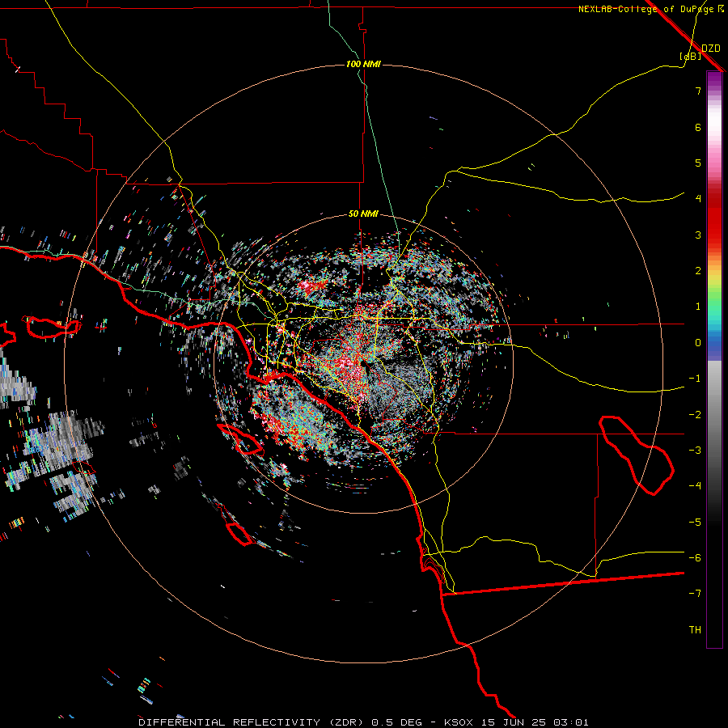
Task: Click the "100 NMI" range ring label
Action: point(363,64)
